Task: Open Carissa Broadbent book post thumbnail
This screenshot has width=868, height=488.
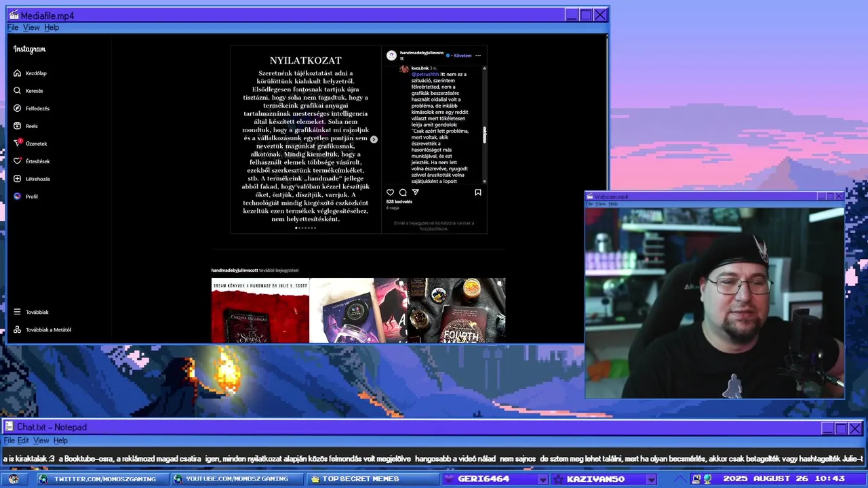Action: [260, 310]
